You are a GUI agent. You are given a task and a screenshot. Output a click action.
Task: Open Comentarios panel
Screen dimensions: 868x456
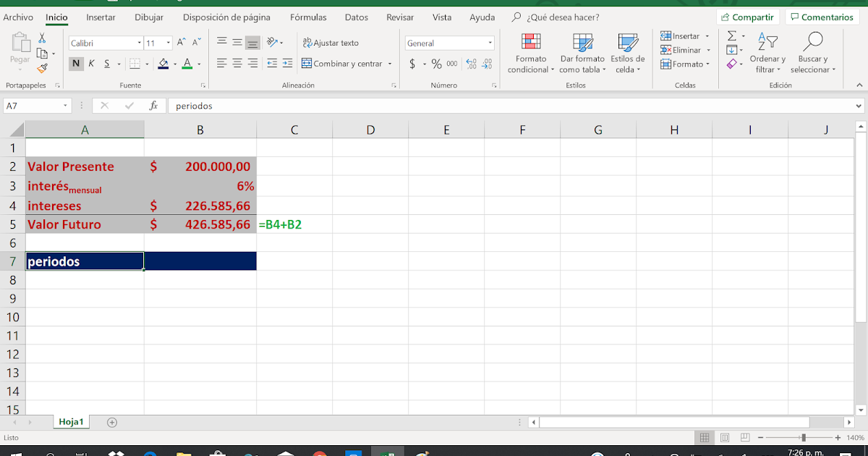(x=822, y=16)
